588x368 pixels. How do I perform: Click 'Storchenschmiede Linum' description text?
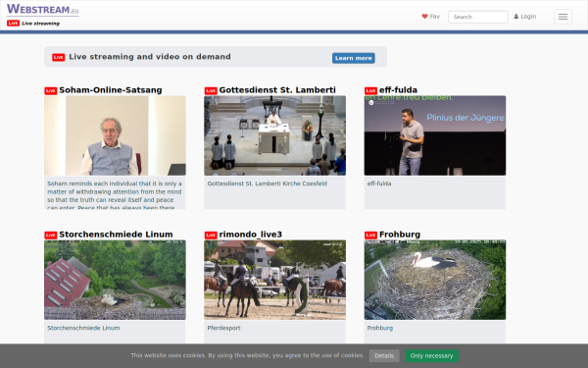point(83,328)
